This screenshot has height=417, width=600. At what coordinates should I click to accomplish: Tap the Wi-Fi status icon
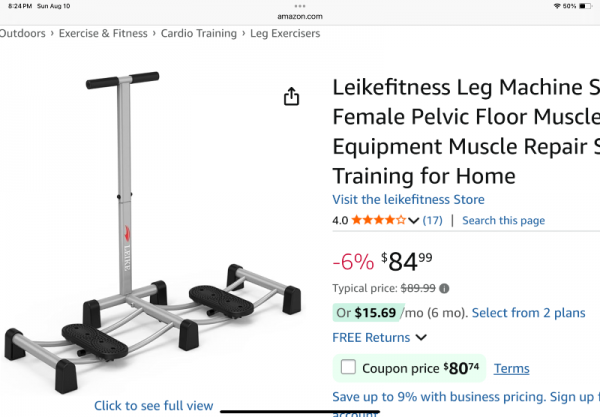click(x=555, y=6)
